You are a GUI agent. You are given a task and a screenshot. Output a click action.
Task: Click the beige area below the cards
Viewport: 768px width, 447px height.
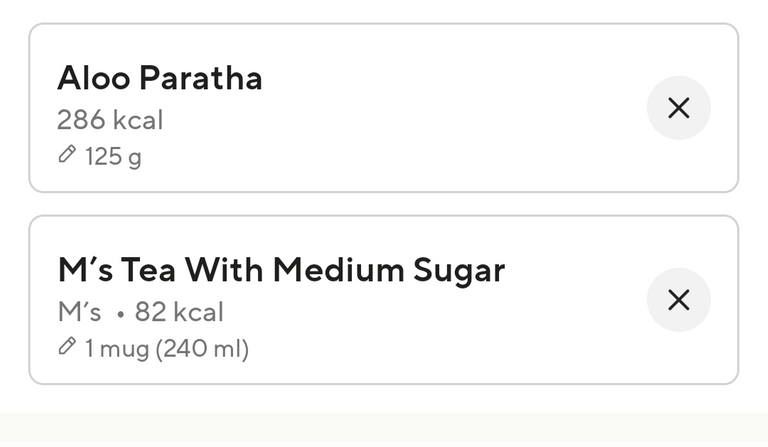(x=384, y=430)
